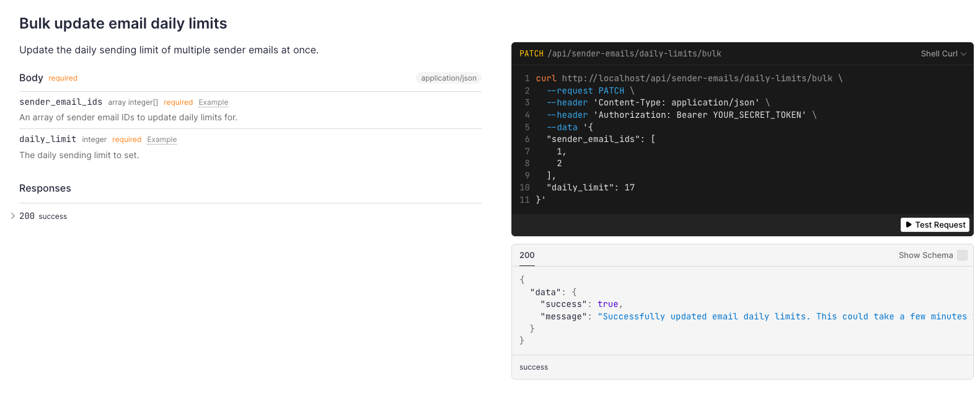Click the Content-Type header code line

[x=658, y=102]
